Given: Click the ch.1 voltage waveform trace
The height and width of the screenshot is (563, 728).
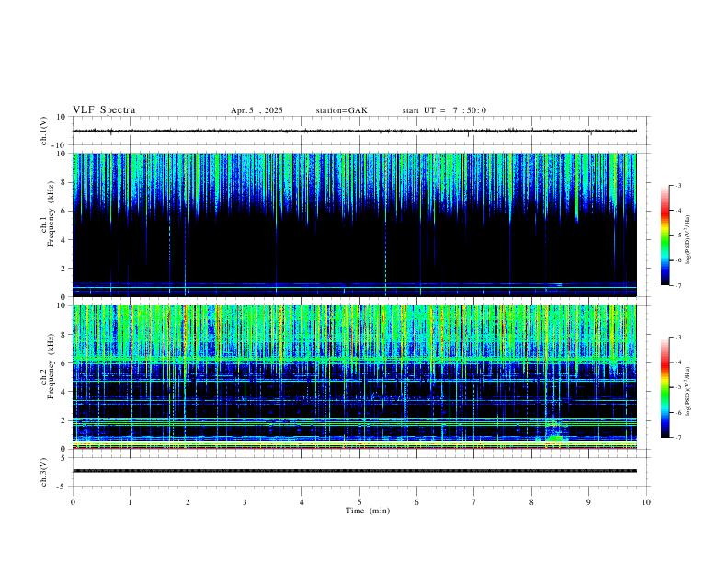Looking at the screenshot, I should click(x=355, y=131).
